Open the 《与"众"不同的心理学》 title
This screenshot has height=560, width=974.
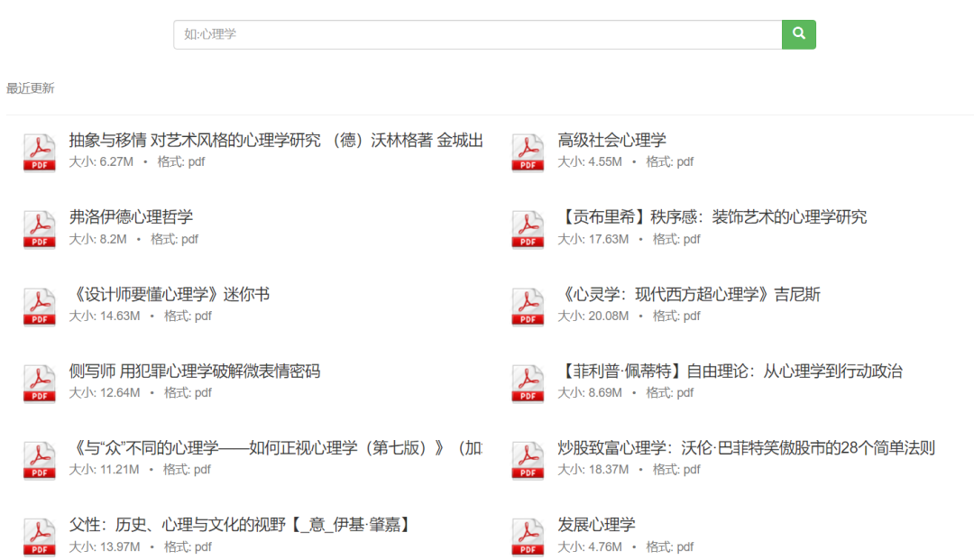271,447
